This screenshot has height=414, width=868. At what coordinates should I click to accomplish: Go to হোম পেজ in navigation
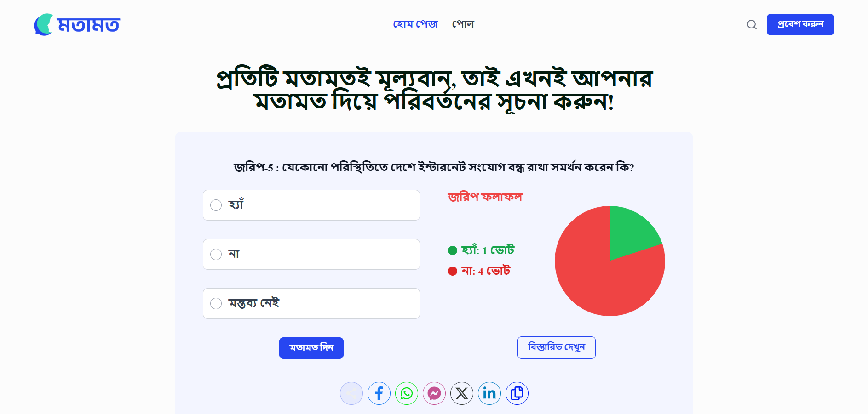415,24
